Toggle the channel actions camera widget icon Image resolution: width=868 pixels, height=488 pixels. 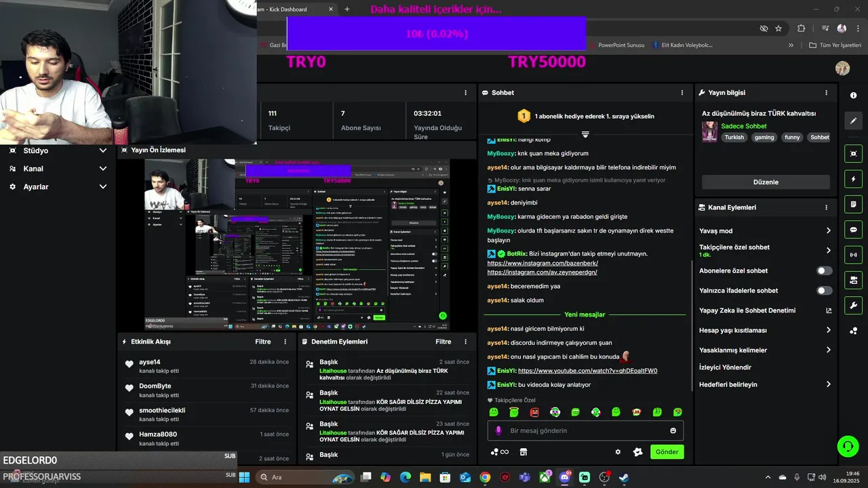click(x=854, y=280)
